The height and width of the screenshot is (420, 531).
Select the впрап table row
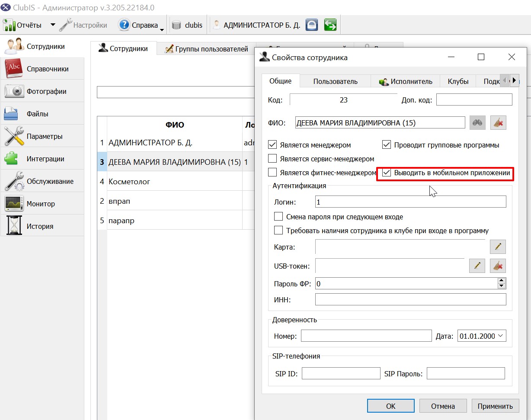pyautogui.click(x=176, y=201)
